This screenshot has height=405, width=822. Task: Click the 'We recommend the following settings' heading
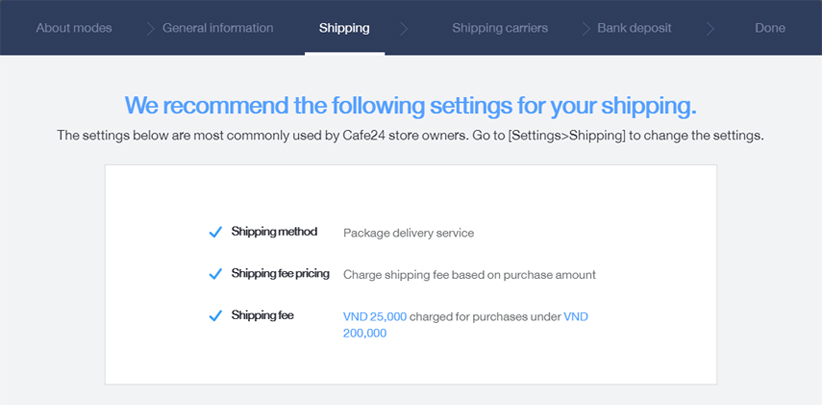coord(410,105)
